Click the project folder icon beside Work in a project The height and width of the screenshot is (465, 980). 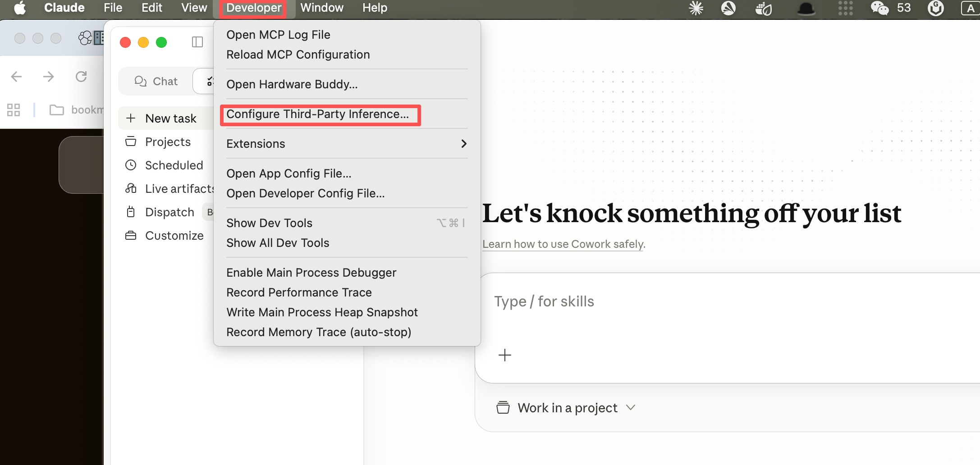503,407
